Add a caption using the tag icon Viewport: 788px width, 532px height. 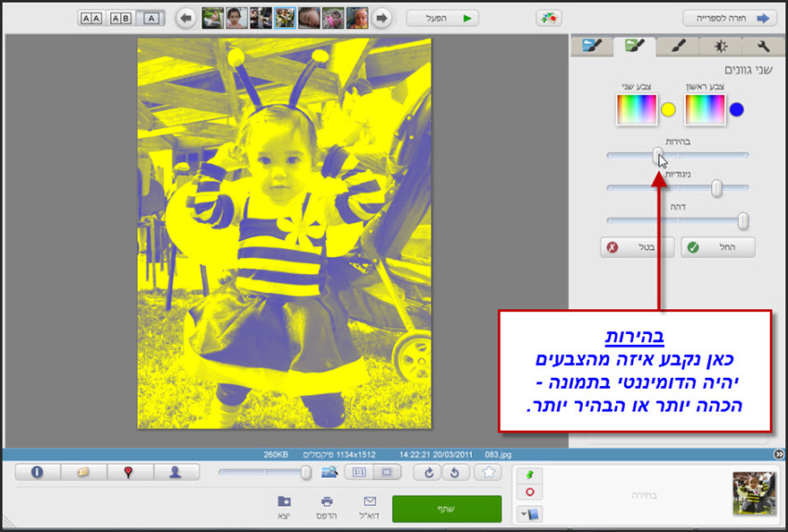point(83,472)
